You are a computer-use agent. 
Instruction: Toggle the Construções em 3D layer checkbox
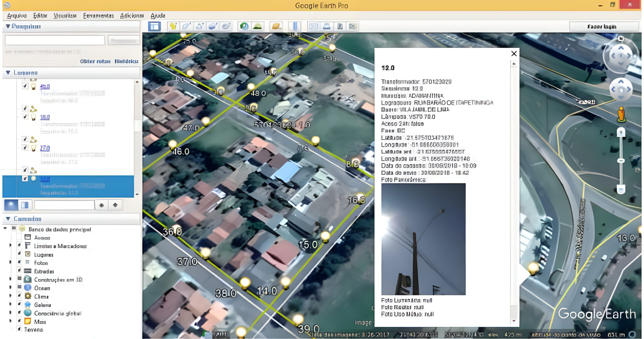point(19,279)
